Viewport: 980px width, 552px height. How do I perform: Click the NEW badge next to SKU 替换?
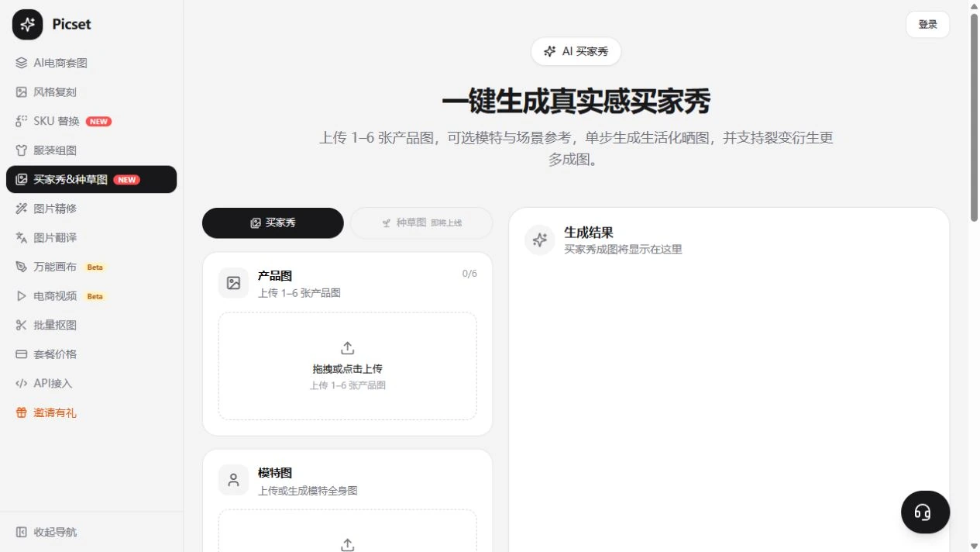click(x=98, y=122)
